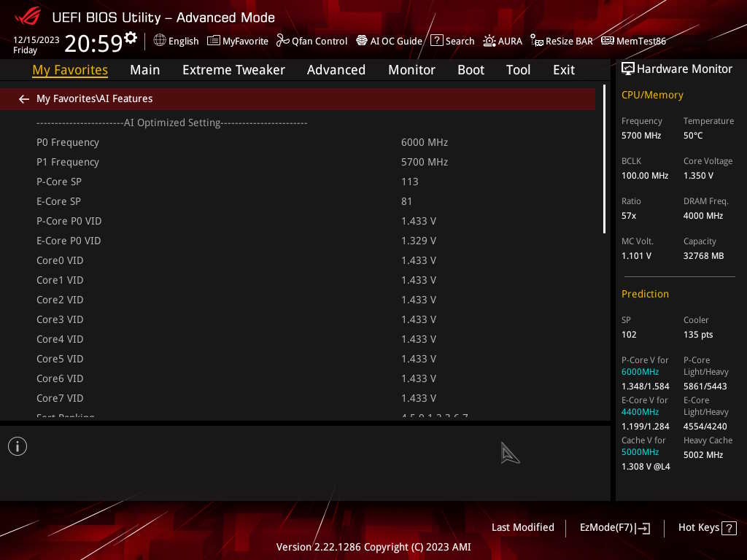Click the Last Modified button
The height and width of the screenshot is (560, 747).
click(522, 528)
